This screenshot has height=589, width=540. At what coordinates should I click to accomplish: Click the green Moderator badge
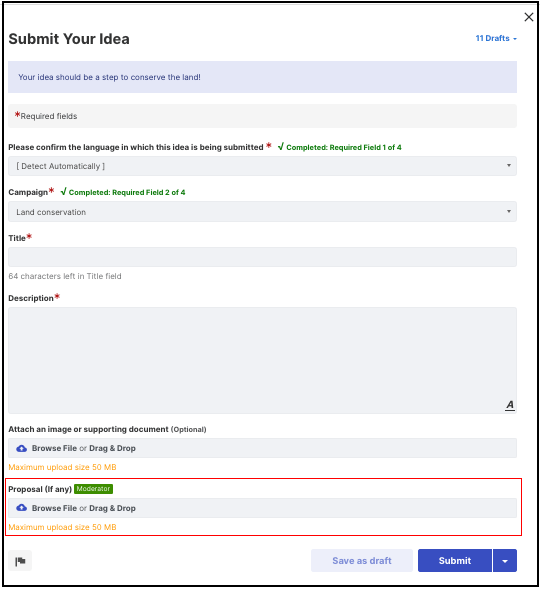(94, 489)
